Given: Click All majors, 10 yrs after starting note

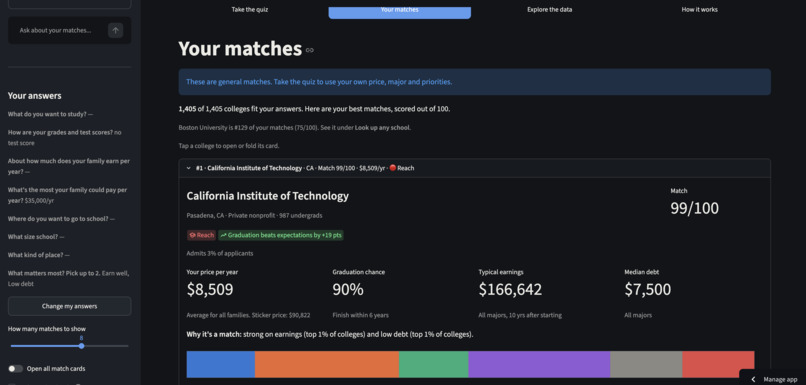Looking at the screenshot, I should click(520, 315).
